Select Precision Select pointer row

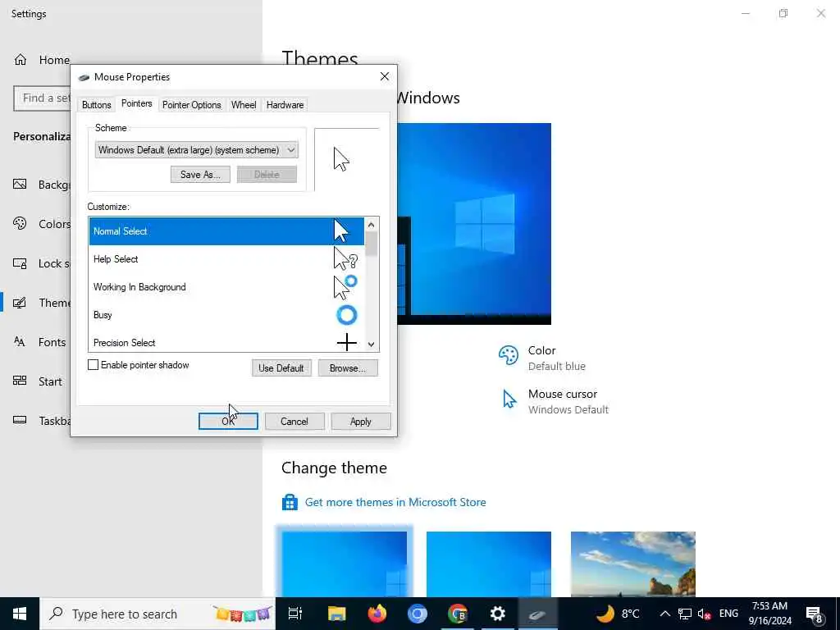tap(226, 342)
